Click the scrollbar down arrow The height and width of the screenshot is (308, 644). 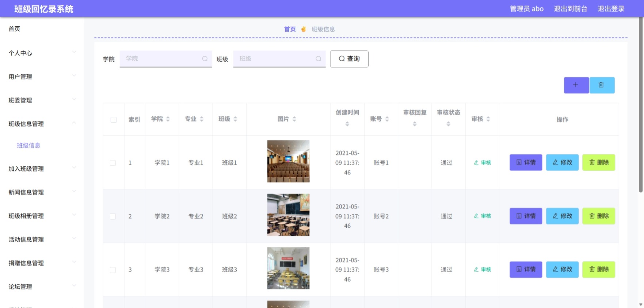pos(641,304)
